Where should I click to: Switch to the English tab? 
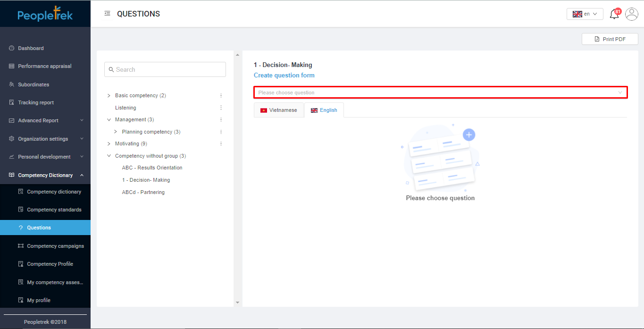pos(324,110)
